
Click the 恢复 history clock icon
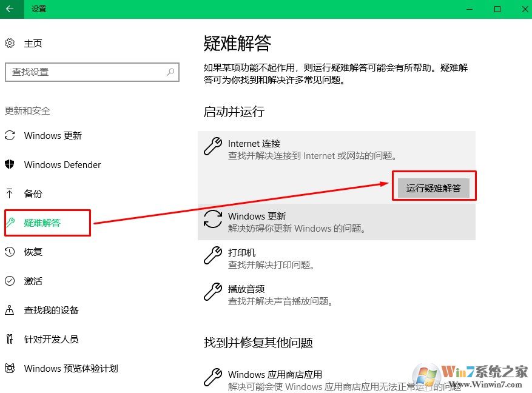pos(10,252)
